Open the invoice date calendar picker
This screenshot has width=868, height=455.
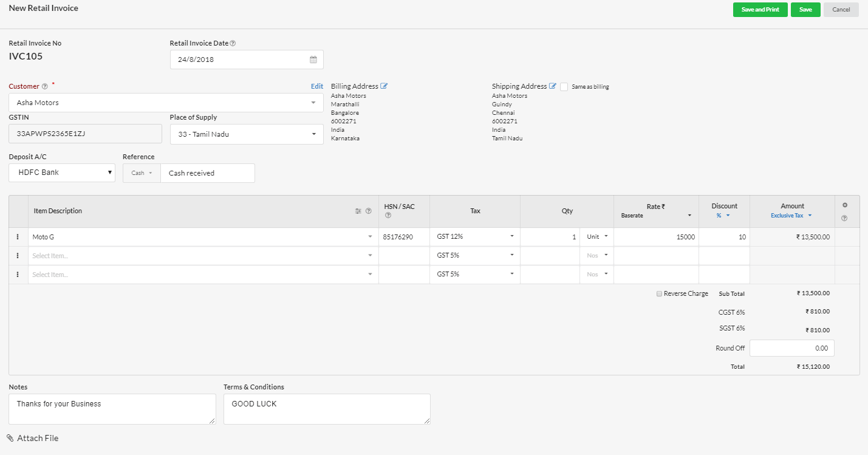(313, 60)
